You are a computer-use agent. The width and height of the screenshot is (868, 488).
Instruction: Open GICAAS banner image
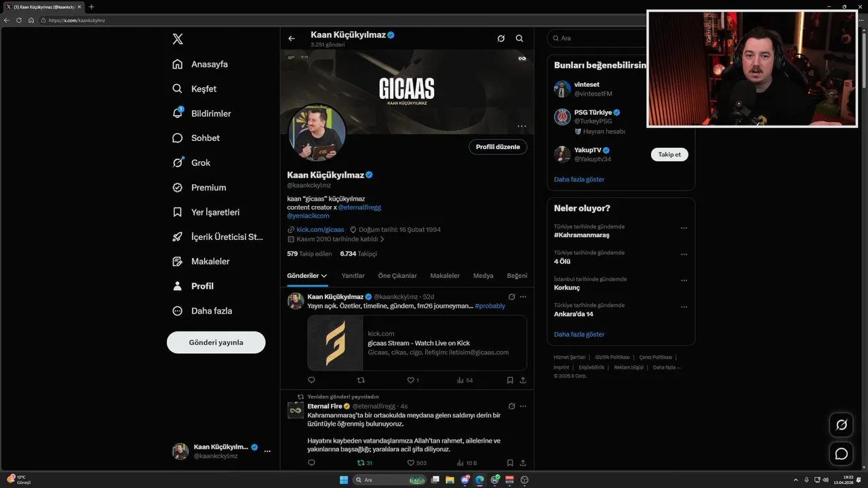[x=407, y=91]
